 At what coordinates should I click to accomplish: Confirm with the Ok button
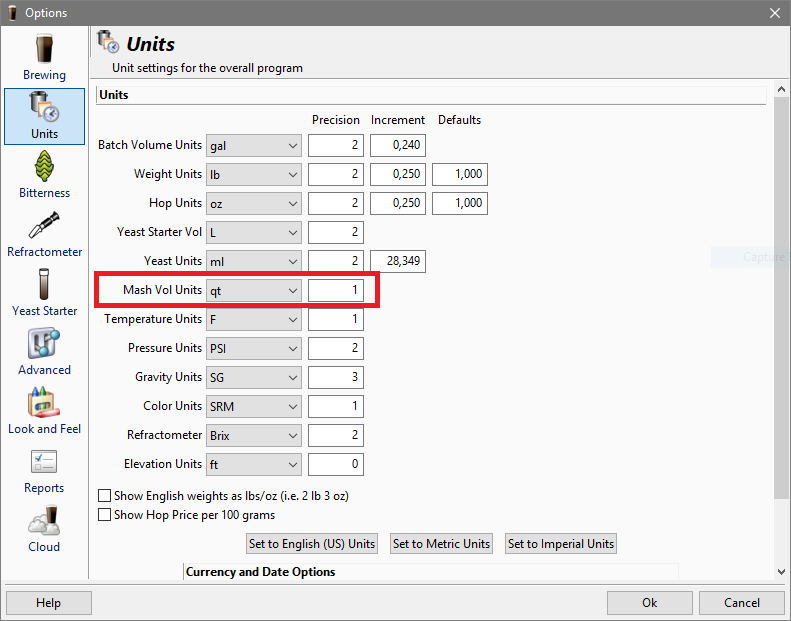point(650,603)
